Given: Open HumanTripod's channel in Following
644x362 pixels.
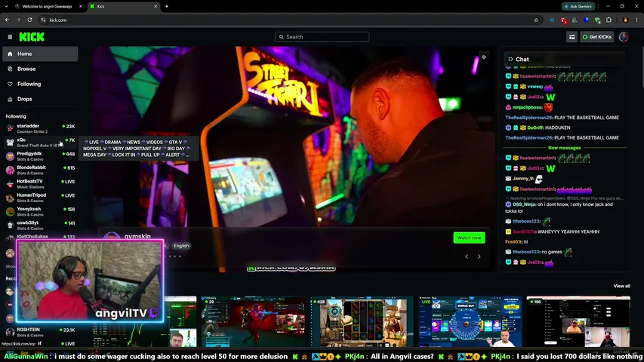Looking at the screenshot, I should coord(40,198).
